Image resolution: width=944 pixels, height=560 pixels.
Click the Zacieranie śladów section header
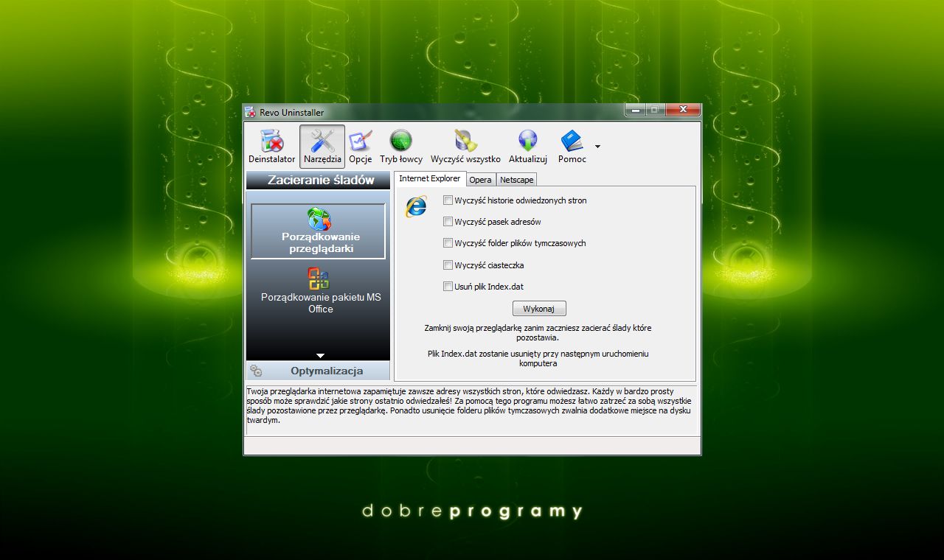tap(318, 180)
